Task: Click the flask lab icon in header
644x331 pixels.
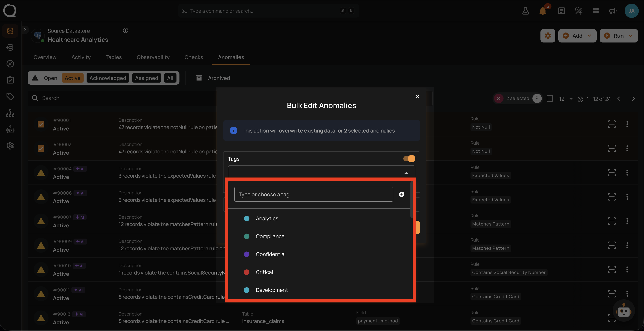Action: tap(526, 11)
